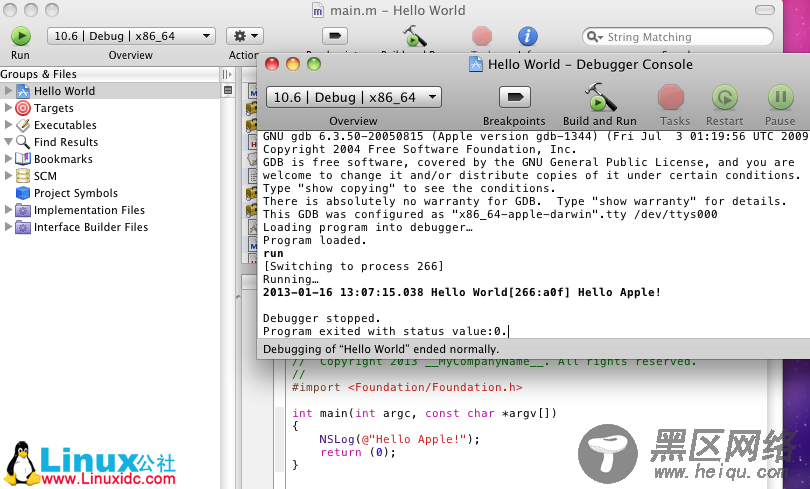
Task: Click the Debugger Console document icon in title
Action: pyautogui.click(x=476, y=65)
